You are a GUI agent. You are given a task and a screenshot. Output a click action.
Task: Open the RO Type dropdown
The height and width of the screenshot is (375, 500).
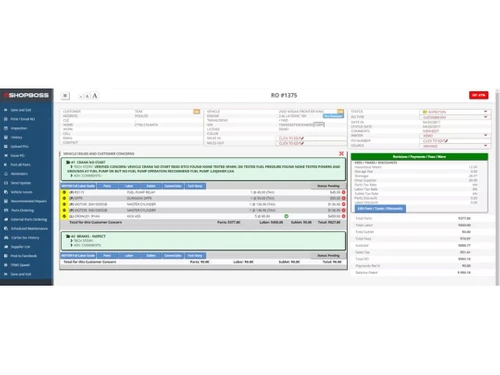[x=455, y=117]
